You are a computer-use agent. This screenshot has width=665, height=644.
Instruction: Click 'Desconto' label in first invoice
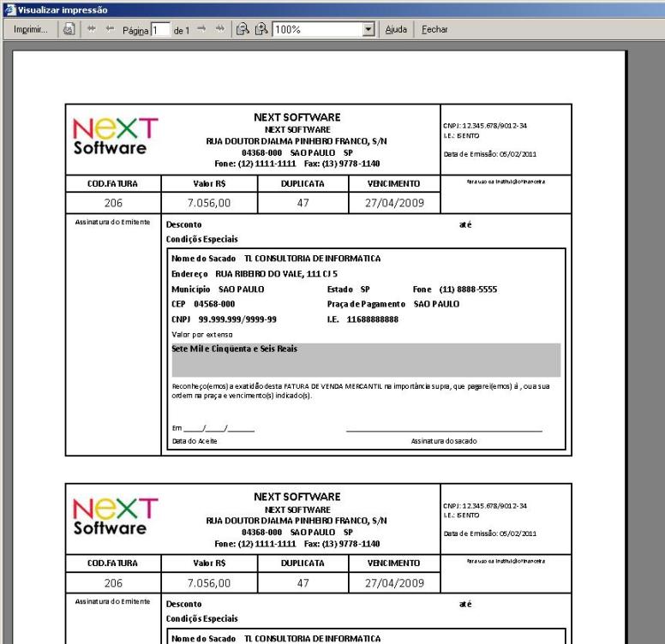click(183, 224)
